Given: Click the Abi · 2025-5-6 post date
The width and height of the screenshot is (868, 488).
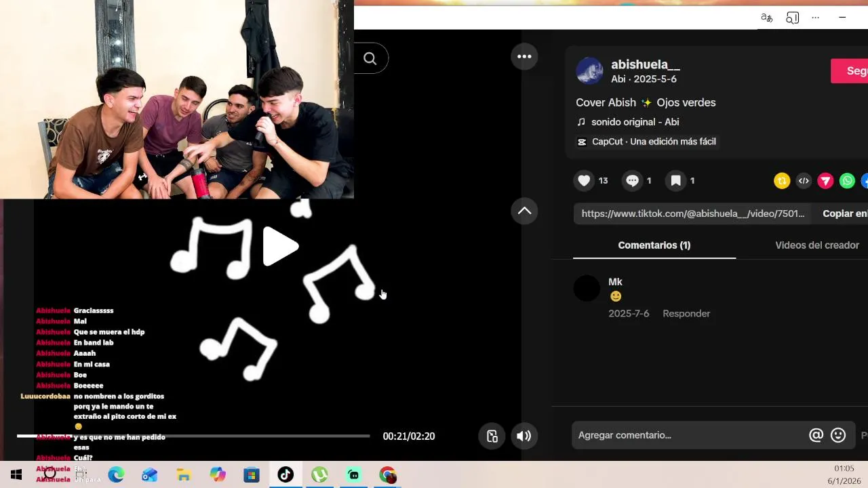Looking at the screenshot, I should [644, 79].
